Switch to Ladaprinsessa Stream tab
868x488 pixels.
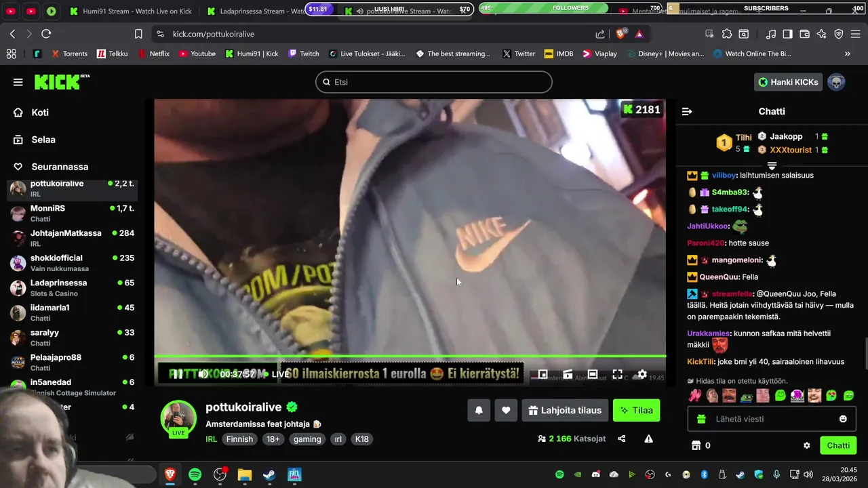(254, 12)
